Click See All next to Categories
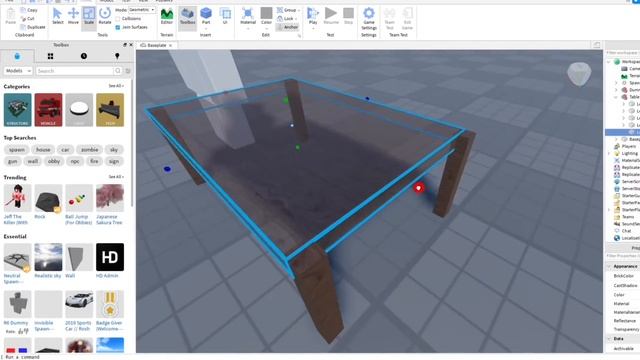The height and width of the screenshot is (360, 640). tap(116, 86)
